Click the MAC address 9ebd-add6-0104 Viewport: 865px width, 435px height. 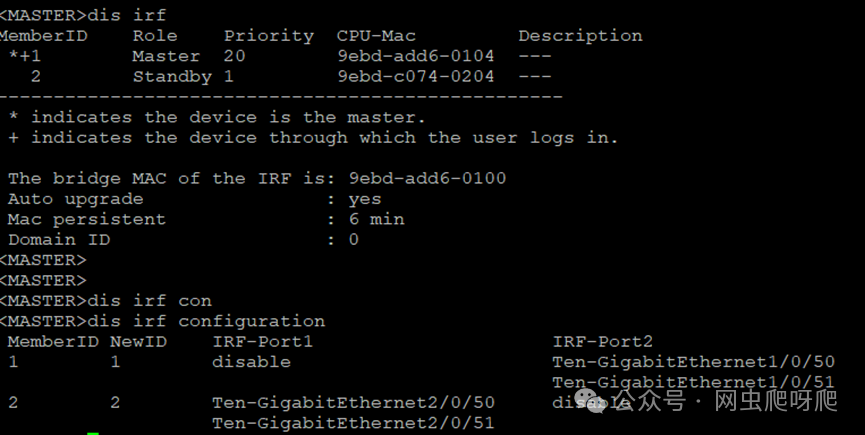click(416, 56)
